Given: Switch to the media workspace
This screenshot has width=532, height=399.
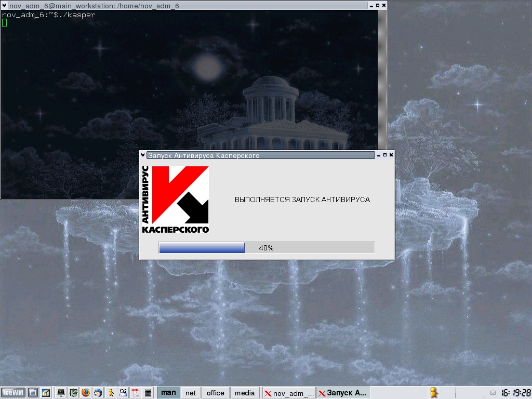Looking at the screenshot, I should pyautogui.click(x=245, y=393).
